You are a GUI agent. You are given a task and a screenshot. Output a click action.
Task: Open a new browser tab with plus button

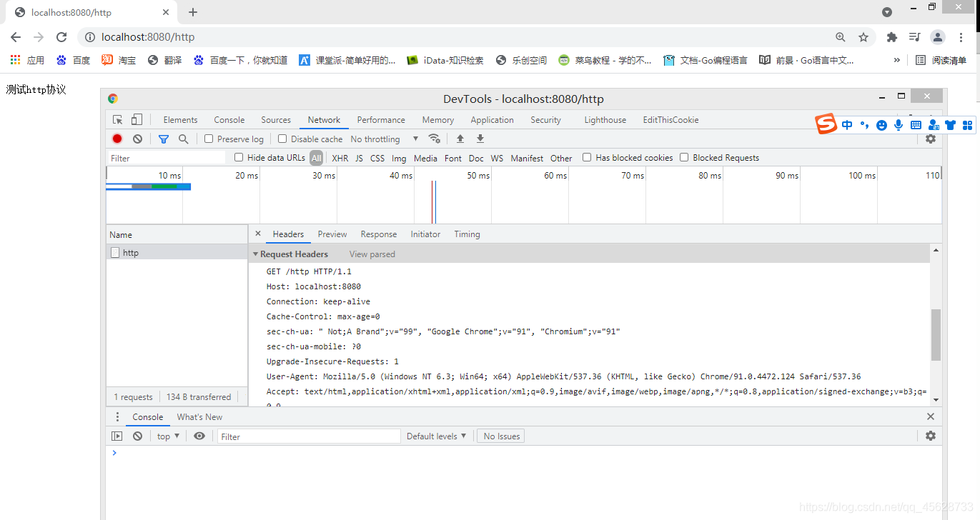coord(192,12)
